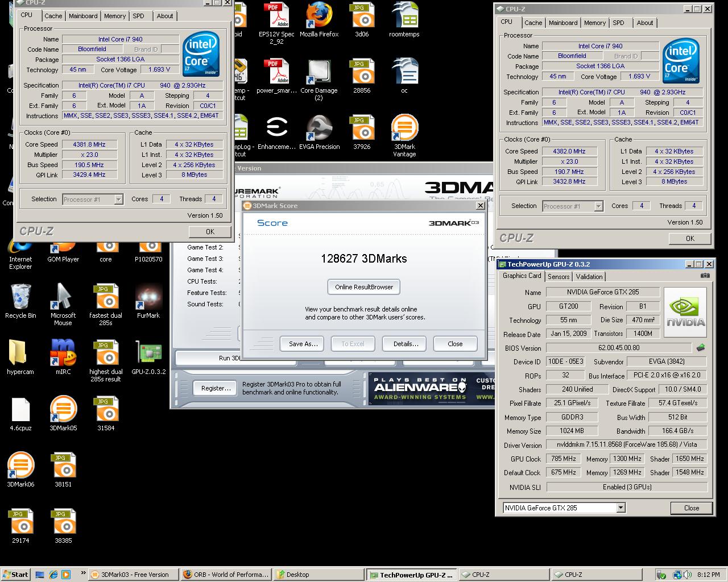The image size is (728, 582).
Task: Open the power_smar... PDF icon
Action: tap(276, 76)
